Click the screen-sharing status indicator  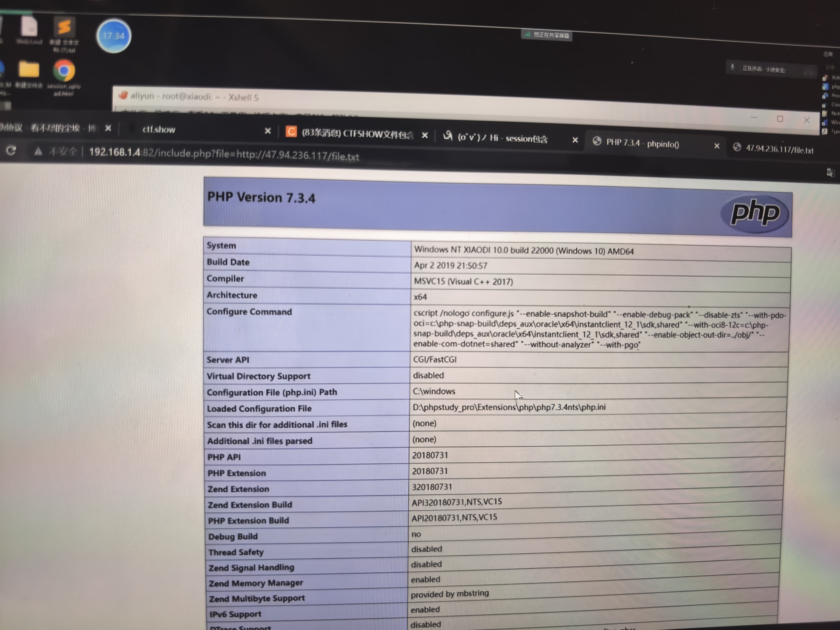(547, 35)
